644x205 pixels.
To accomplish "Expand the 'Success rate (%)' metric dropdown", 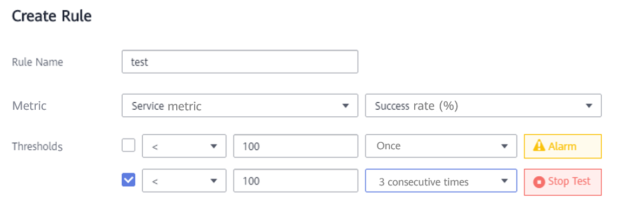I will 483,105.
